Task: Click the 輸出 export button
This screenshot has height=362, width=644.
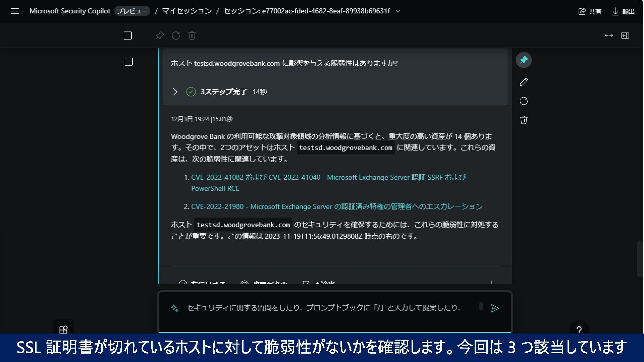Action: click(624, 11)
